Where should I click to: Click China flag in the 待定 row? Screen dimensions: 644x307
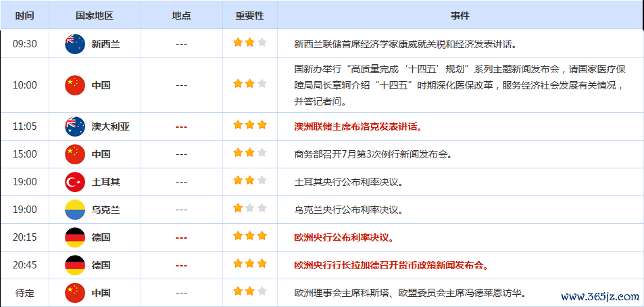[74, 293]
